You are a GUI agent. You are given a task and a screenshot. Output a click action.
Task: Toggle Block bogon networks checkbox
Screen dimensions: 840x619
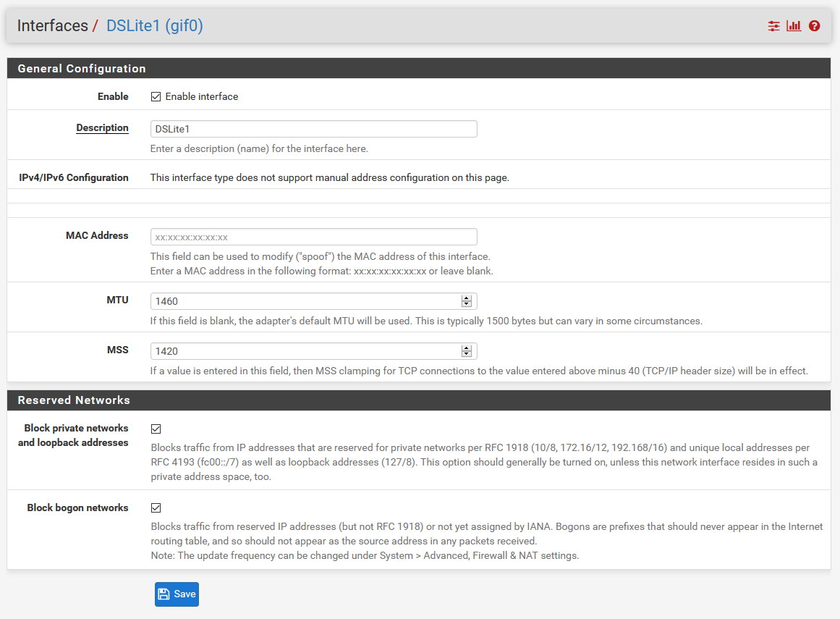(x=156, y=508)
